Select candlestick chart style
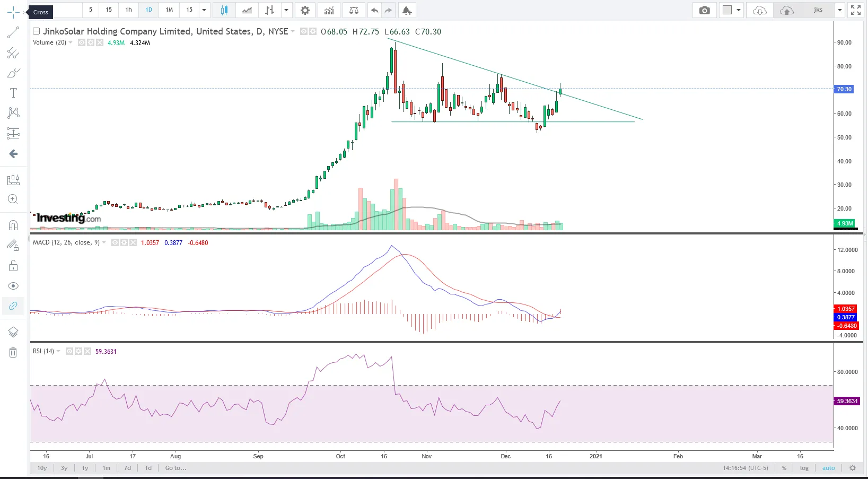 click(224, 10)
